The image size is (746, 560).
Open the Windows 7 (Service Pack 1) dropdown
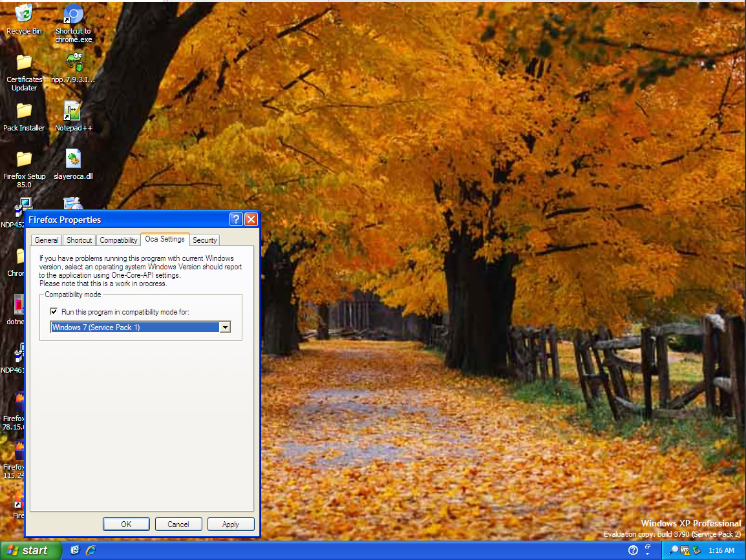[x=140, y=327]
